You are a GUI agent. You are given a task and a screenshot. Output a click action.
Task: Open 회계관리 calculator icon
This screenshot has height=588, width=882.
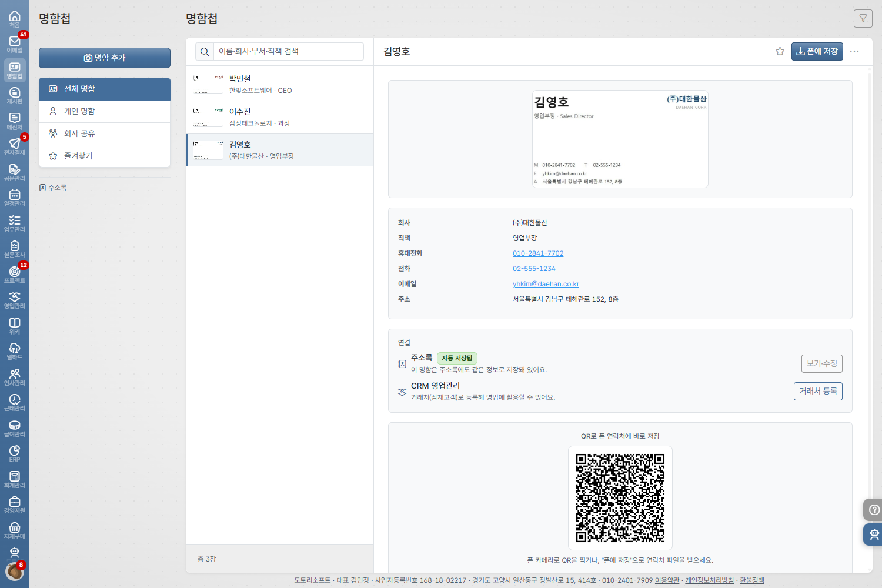pos(15,479)
